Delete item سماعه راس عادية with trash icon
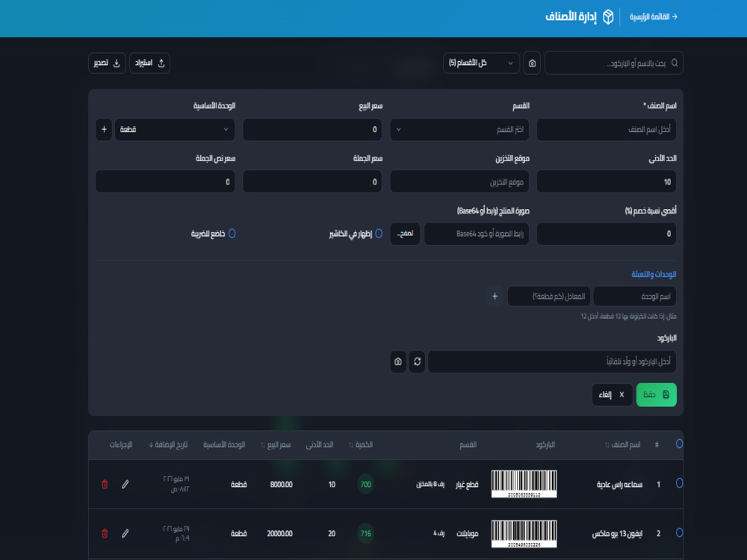Viewport: 747px width, 560px height. point(105,485)
